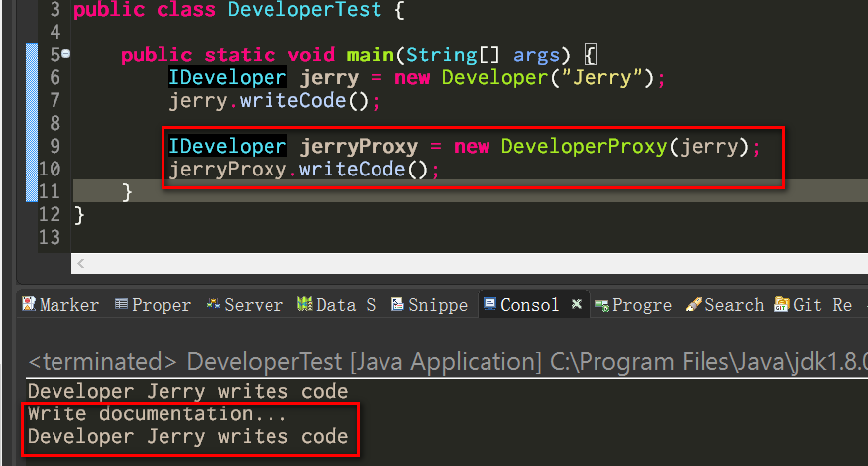Click last console line Developer Jerry writes code

coord(187,436)
